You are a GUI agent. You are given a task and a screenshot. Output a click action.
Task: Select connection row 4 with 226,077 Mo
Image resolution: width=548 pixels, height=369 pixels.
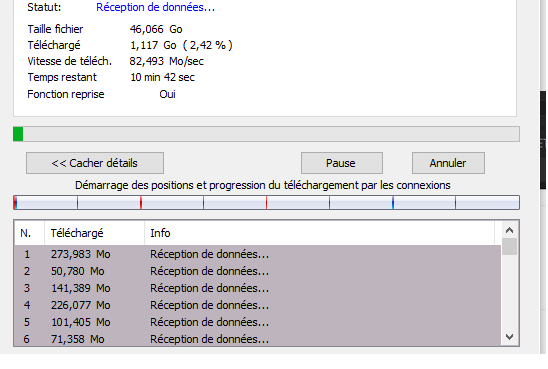coord(258,305)
